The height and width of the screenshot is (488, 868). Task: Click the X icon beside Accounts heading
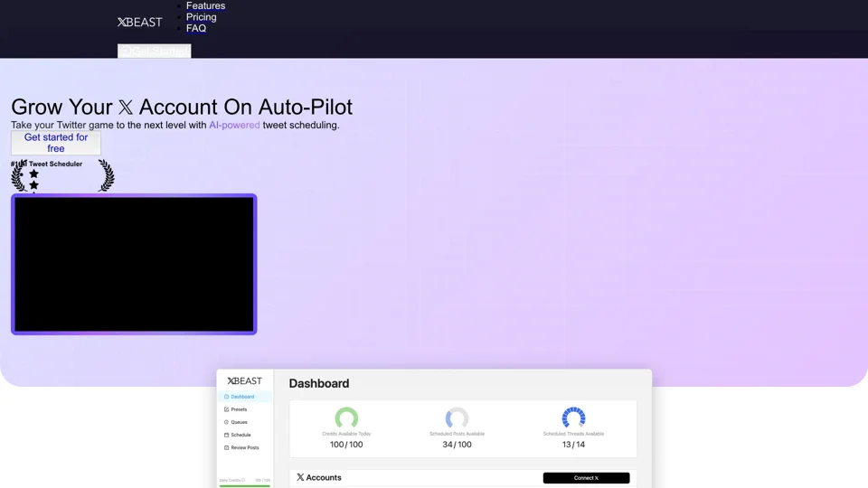pyautogui.click(x=300, y=477)
